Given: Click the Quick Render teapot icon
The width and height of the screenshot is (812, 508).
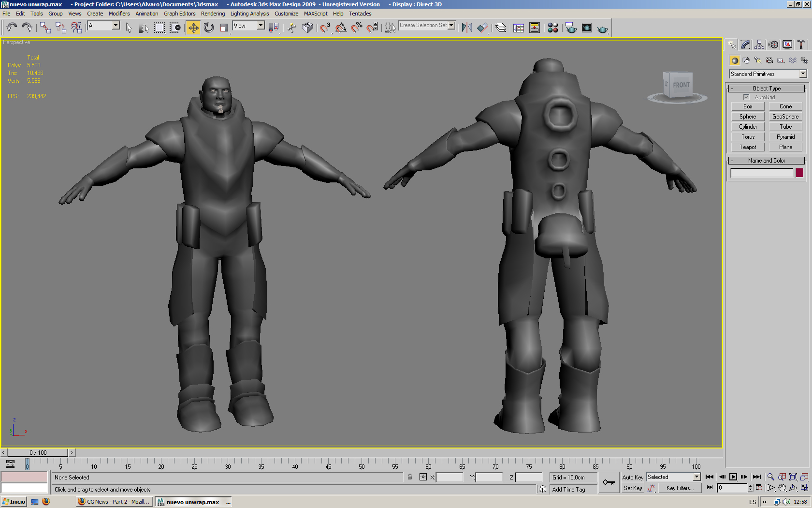Looking at the screenshot, I should pyautogui.click(x=602, y=29).
